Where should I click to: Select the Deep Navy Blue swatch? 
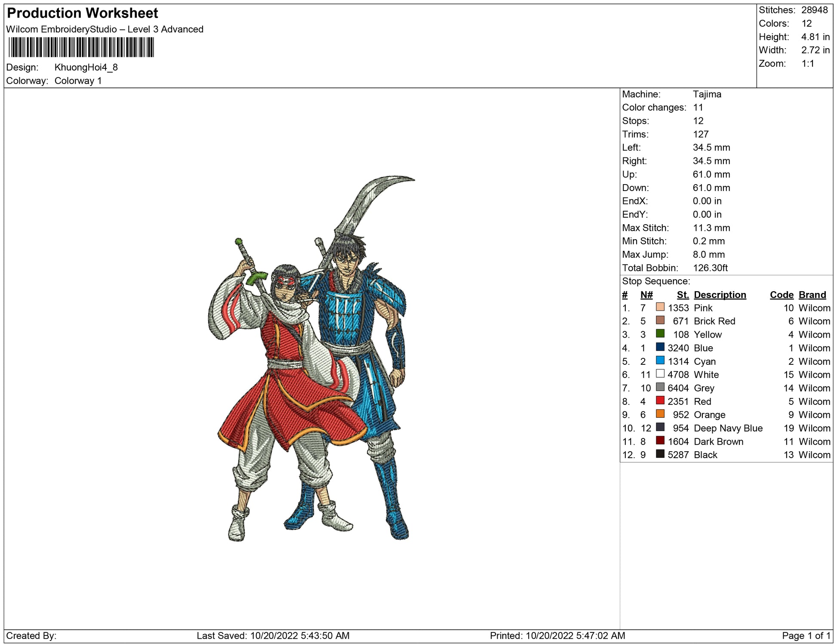coord(660,427)
